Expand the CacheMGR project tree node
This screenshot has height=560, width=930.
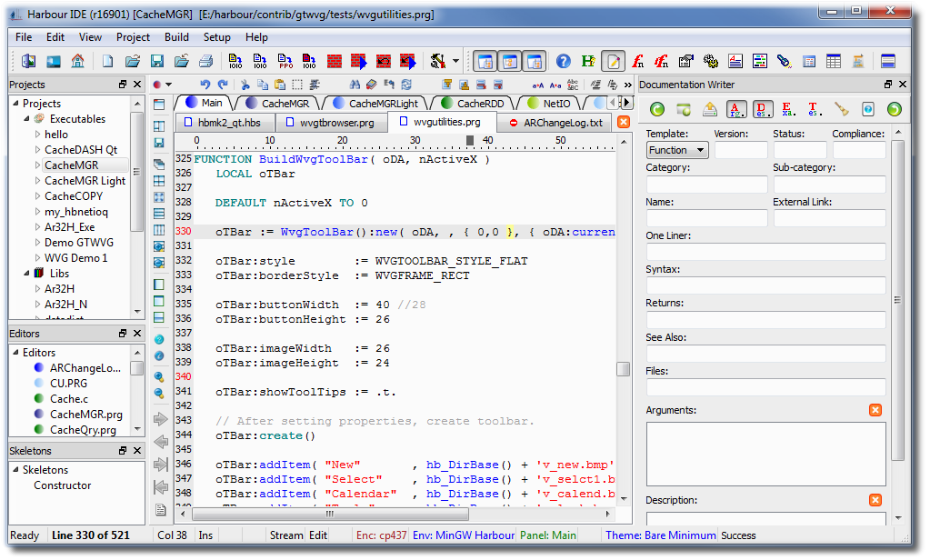pos(37,165)
